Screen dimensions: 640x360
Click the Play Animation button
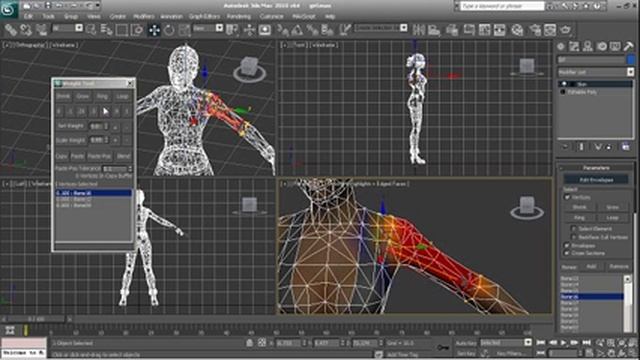pos(564,343)
